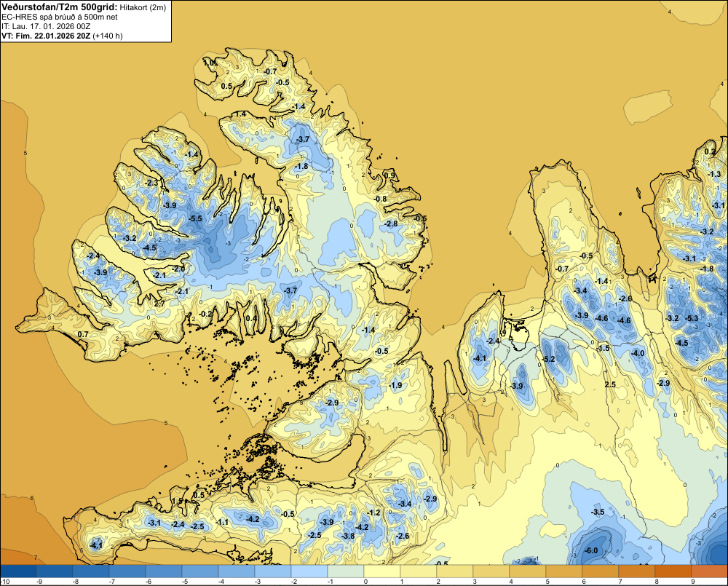
Task: Click the '-5' tick label on the color legend
Action: 184,582
